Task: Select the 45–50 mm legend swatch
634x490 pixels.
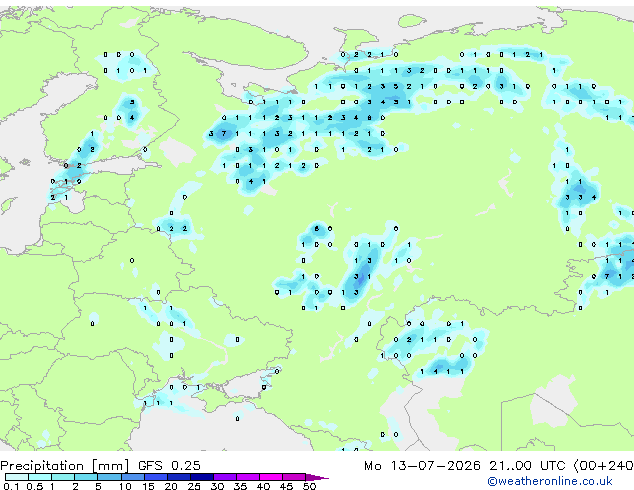Action: coord(294,477)
